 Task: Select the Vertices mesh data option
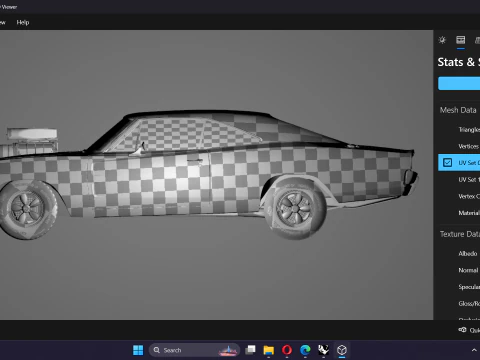click(469, 146)
